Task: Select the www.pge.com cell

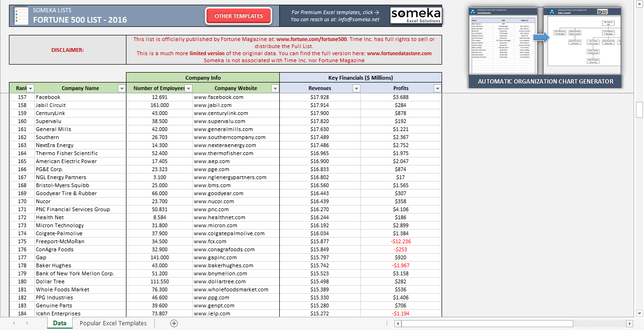Action: (x=236, y=169)
